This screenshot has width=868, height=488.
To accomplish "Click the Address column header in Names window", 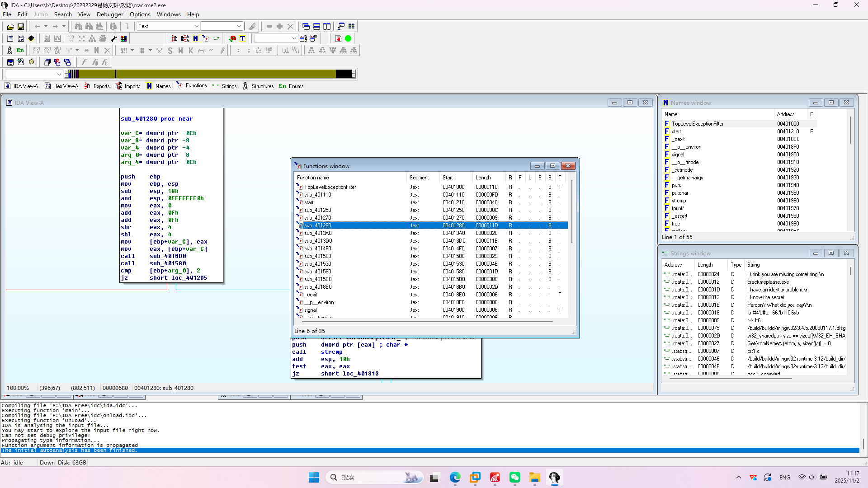I will point(785,114).
